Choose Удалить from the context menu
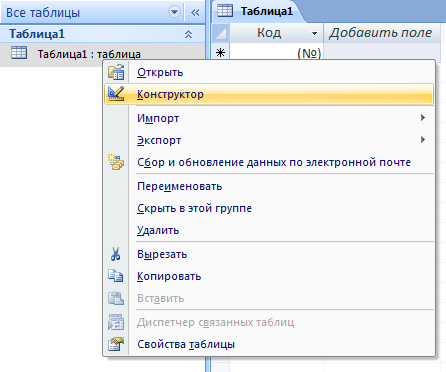 click(x=269, y=230)
